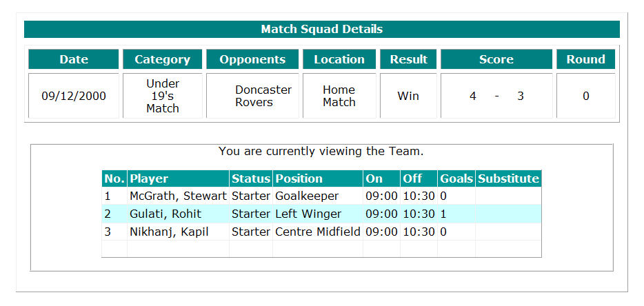
Task: Click the Round header cell
Action: (x=585, y=59)
